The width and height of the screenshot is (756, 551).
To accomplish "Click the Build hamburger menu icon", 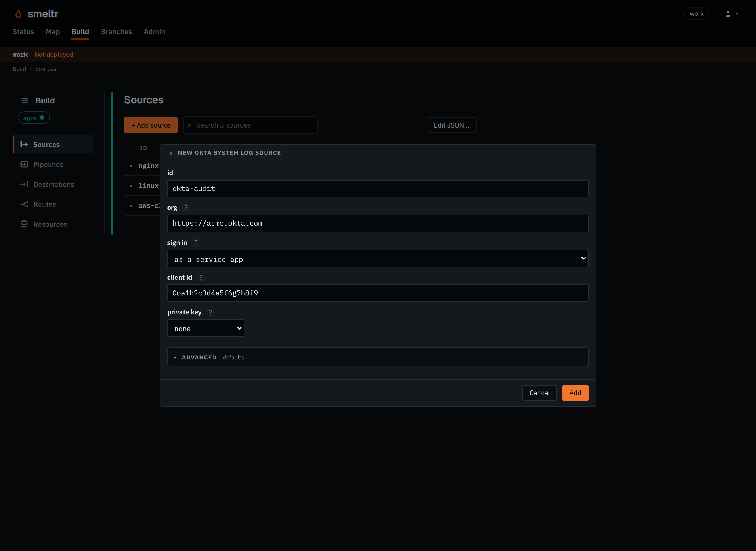I will coord(25,100).
